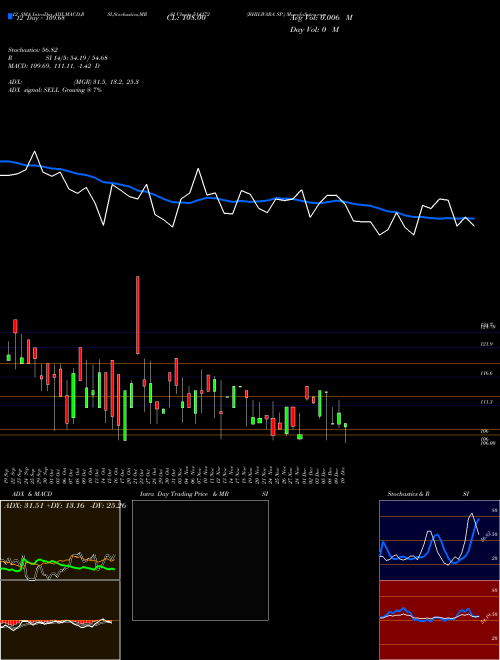Click the 'ADX & MACD' panel heading
This screenshot has height=660, width=500.
[32, 494]
